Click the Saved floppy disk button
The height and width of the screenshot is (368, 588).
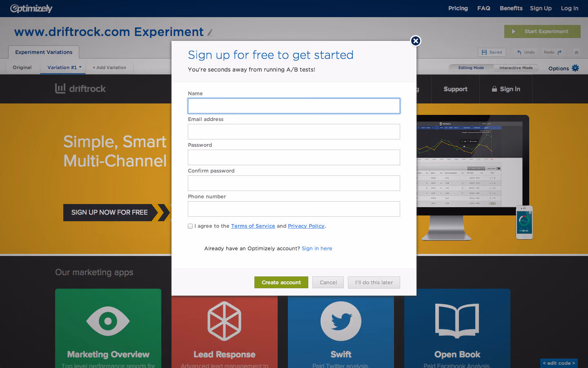pos(492,52)
